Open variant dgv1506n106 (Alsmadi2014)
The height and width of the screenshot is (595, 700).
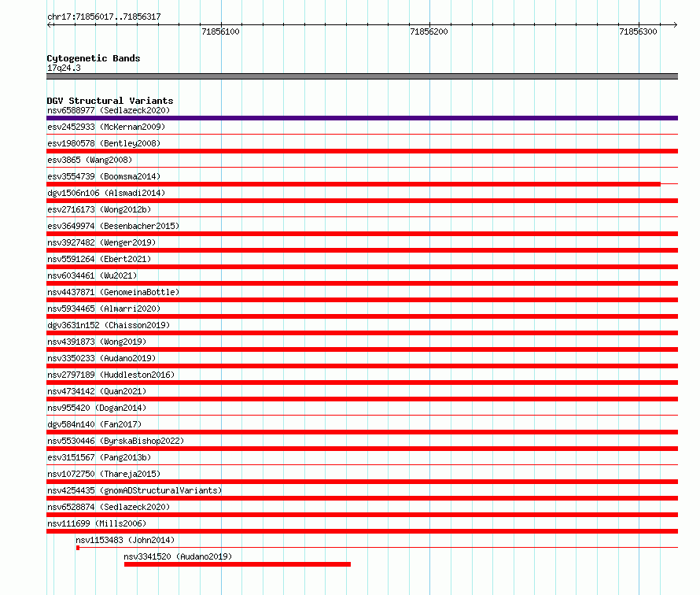click(106, 193)
